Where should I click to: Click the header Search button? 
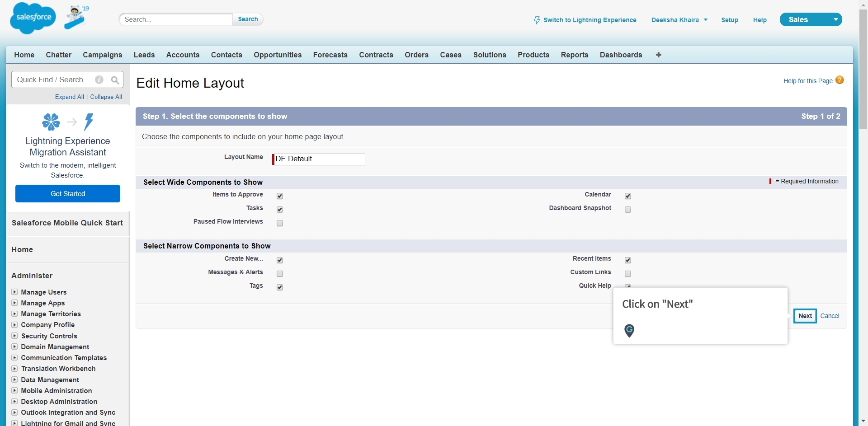(248, 19)
